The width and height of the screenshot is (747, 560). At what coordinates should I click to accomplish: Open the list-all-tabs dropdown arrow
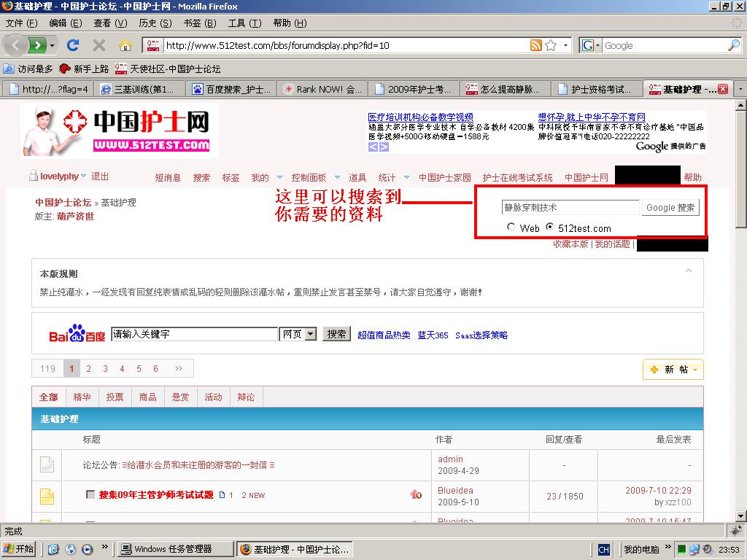click(x=740, y=89)
